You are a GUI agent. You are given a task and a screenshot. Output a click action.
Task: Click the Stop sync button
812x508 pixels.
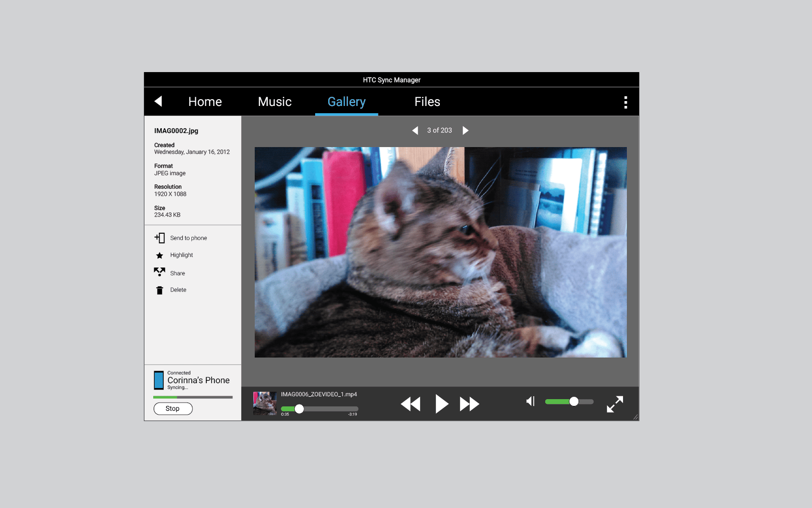pos(173,409)
